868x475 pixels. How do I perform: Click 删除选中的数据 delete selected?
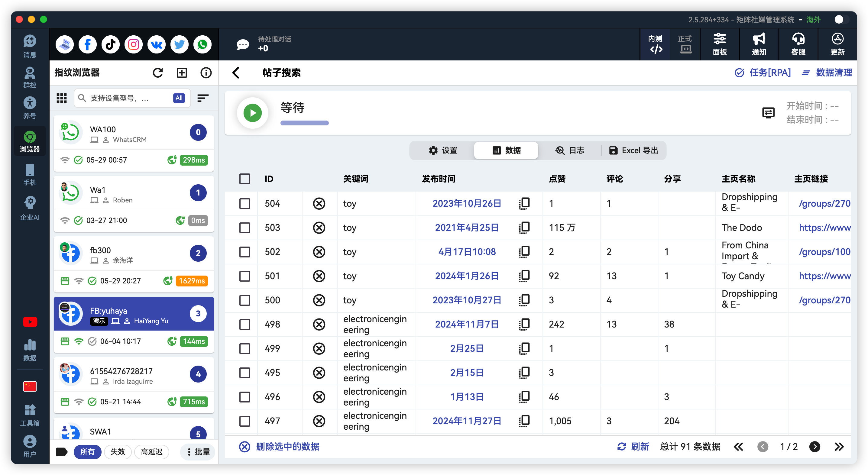click(279, 447)
